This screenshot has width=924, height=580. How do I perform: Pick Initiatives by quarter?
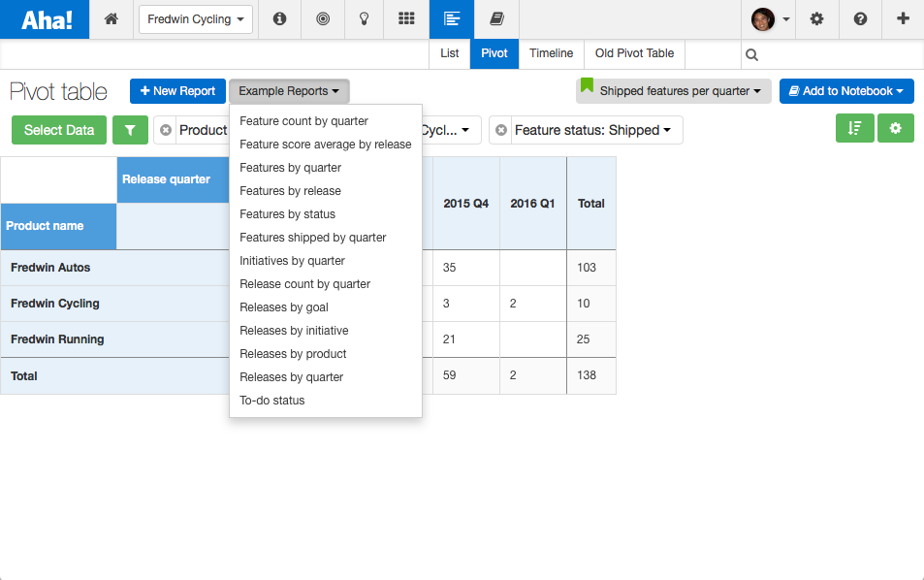coord(325,261)
